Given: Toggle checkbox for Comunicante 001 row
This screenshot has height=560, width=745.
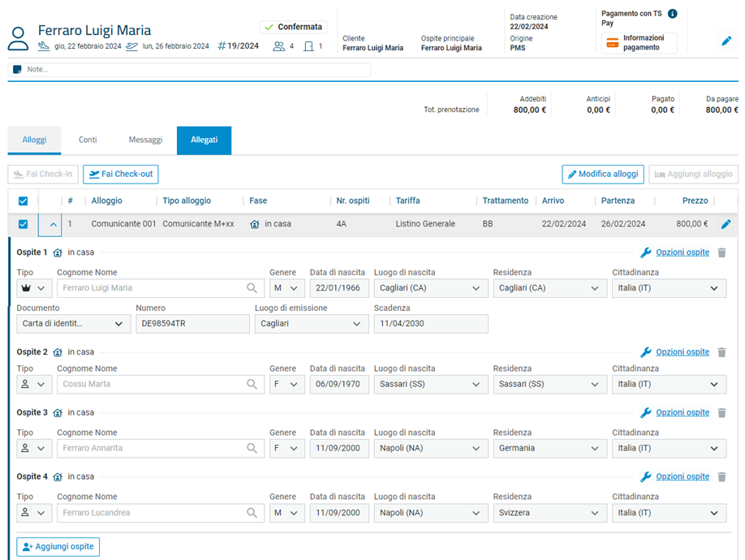Looking at the screenshot, I should click(23, 224).
